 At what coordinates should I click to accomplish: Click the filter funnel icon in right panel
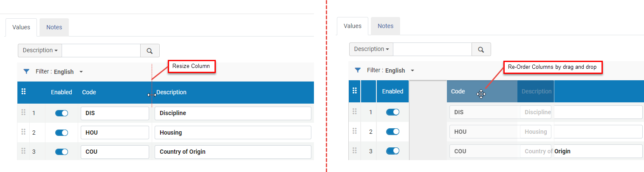pos(358,70)
